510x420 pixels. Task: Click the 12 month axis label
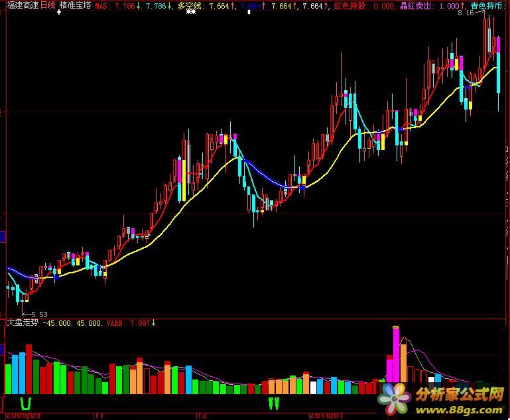pos(202,416)
